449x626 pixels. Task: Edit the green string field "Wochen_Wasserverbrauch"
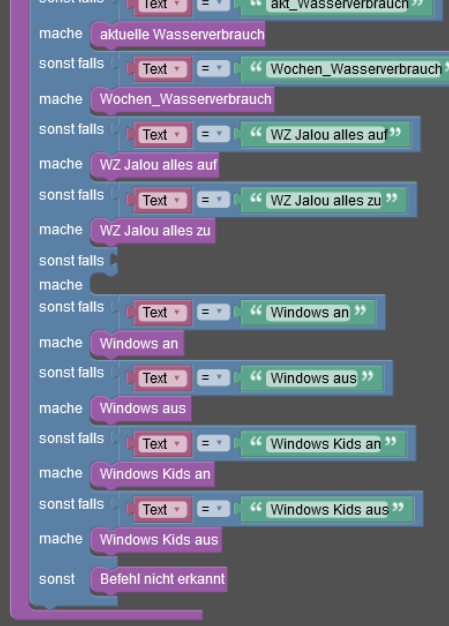pos(356,69)
